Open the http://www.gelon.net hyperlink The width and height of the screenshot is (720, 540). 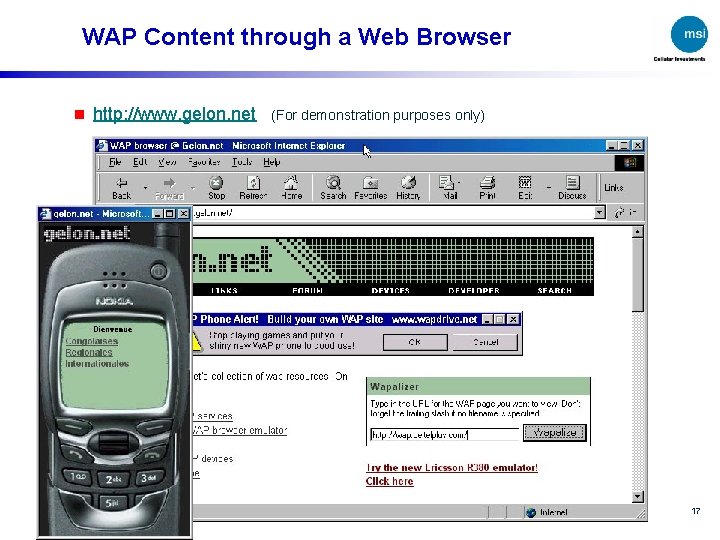(x=174, y=114)
